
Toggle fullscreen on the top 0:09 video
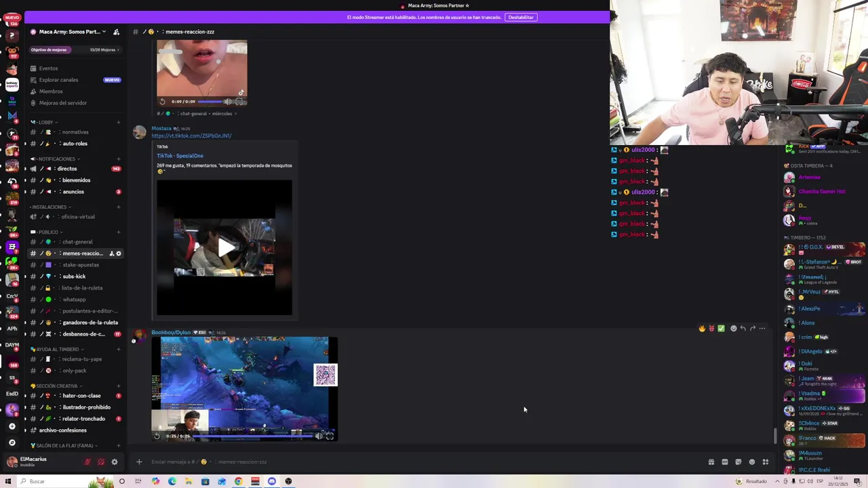(239, 101)
